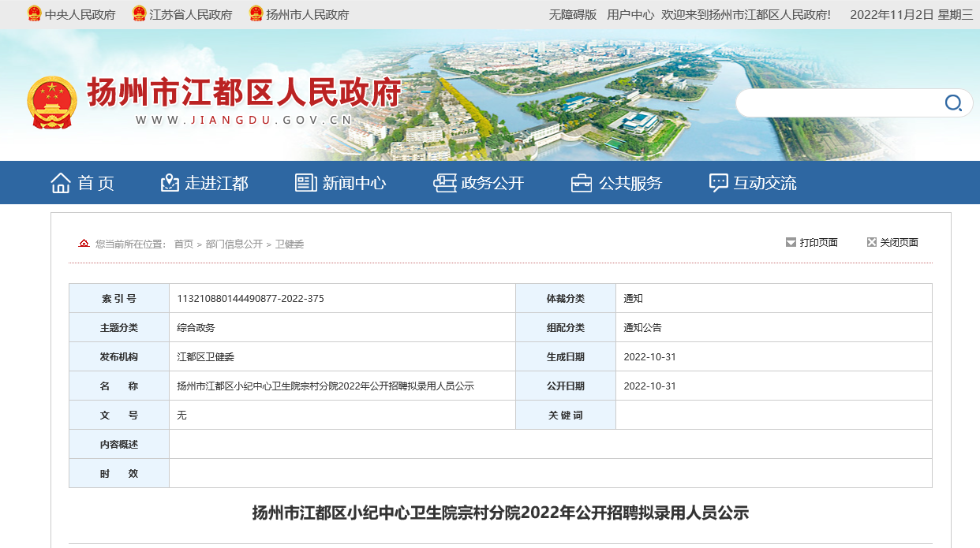
Task: Open the 扬州市人民政府 link
Action: [x=307, y=14]
